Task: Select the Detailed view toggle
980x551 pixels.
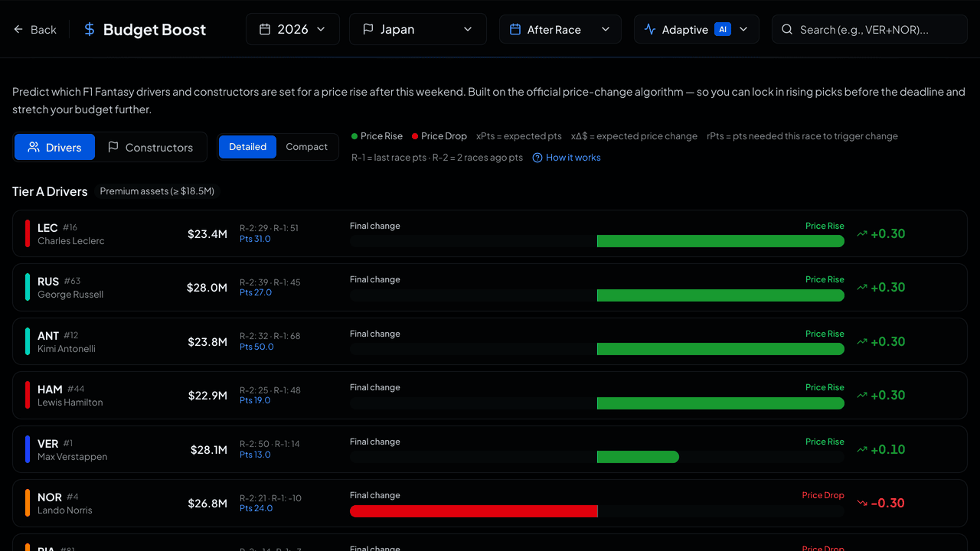Action: (247, 147)
